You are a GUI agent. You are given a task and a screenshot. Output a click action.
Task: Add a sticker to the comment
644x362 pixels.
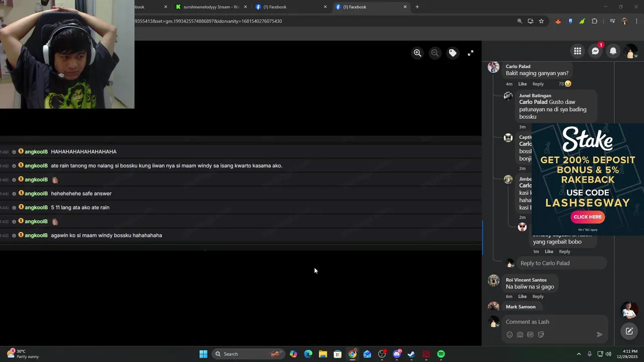click(541, 334)
